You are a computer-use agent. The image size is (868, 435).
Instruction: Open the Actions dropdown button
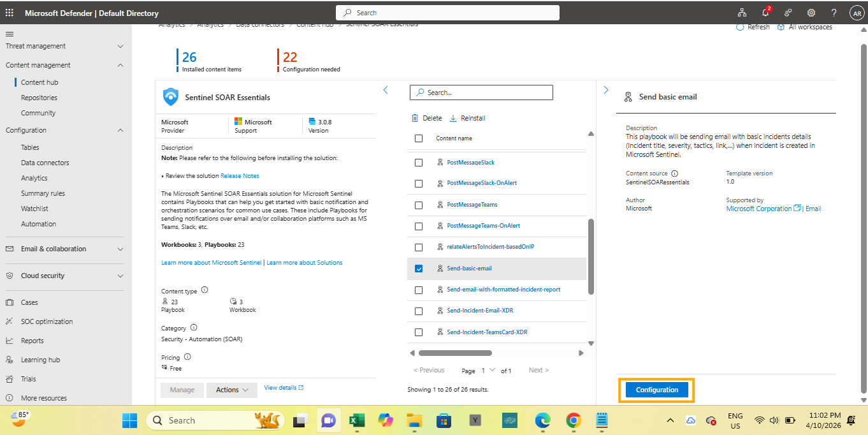click(232, 390)
